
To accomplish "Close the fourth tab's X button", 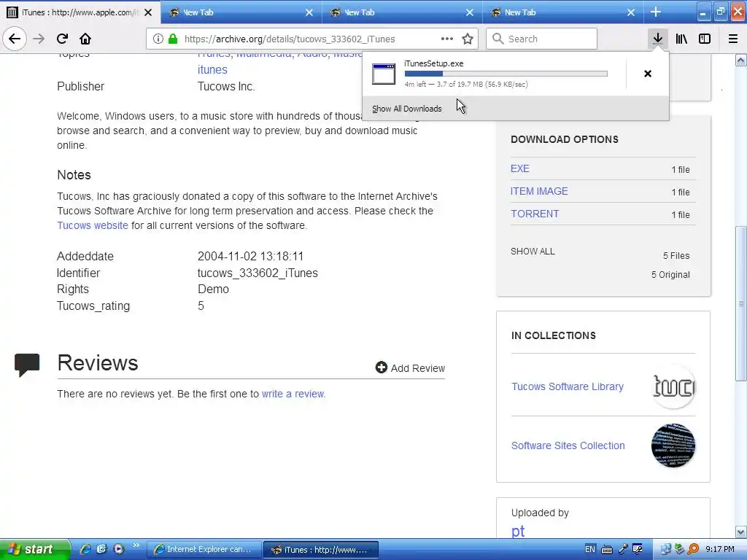I will (631, 12).
